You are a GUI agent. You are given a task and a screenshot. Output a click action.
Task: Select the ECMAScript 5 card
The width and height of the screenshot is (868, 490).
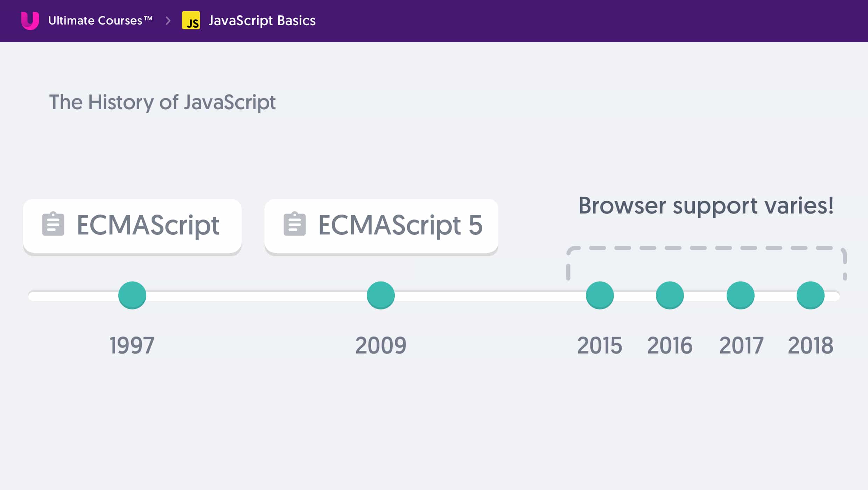381,226
